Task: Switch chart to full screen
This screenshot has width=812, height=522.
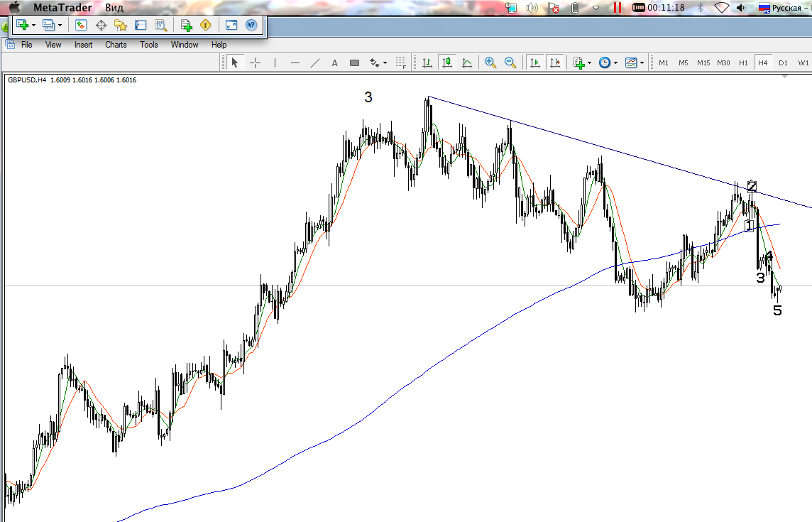Action: (231, 25)
